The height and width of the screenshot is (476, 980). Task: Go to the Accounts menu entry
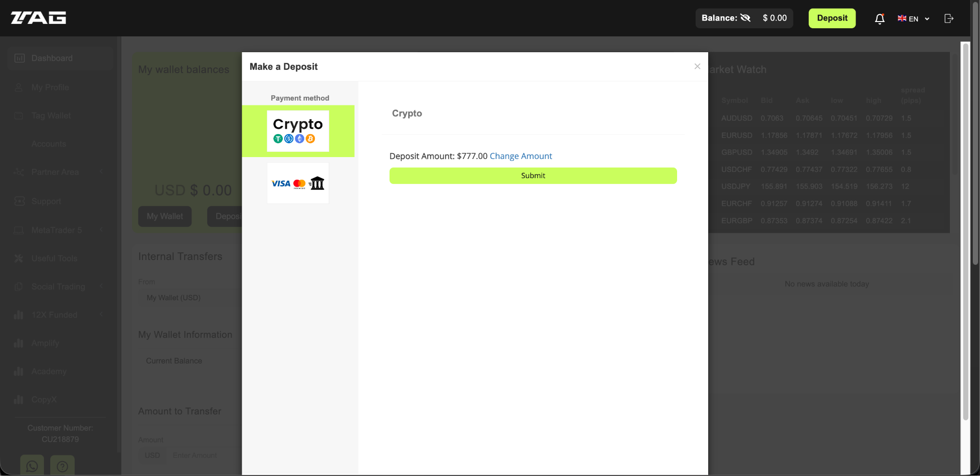coord(48,144)
